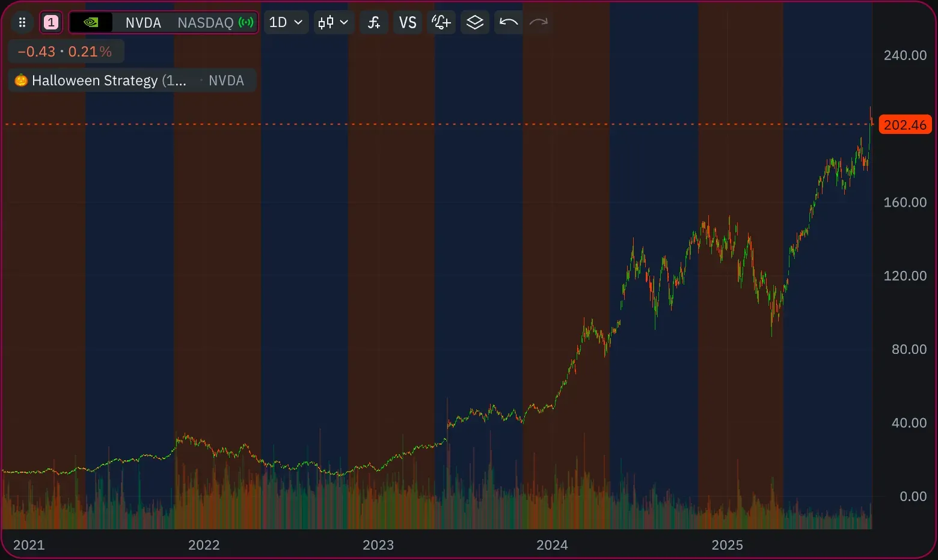Screen dimensions: 938x560
Task: Expand the candlestick chart type dropdown
Action: pyautogui.click(x=333, y=23)
